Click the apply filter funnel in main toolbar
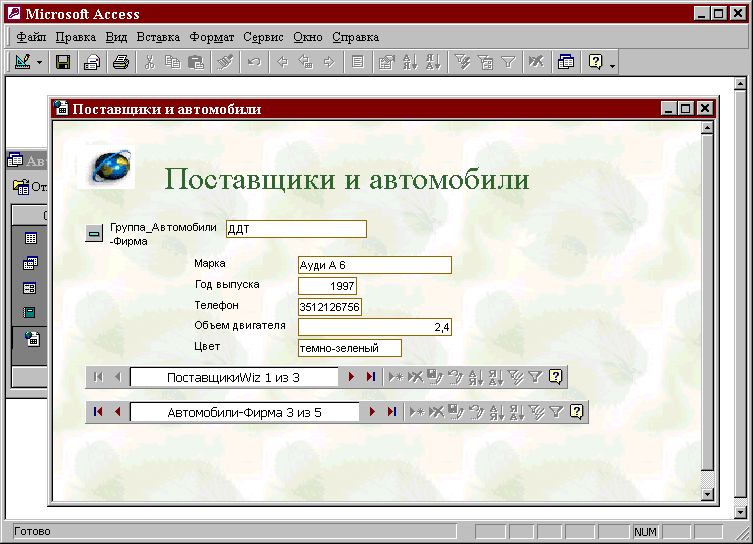753x544 pixels. click(x=508, y=62)
